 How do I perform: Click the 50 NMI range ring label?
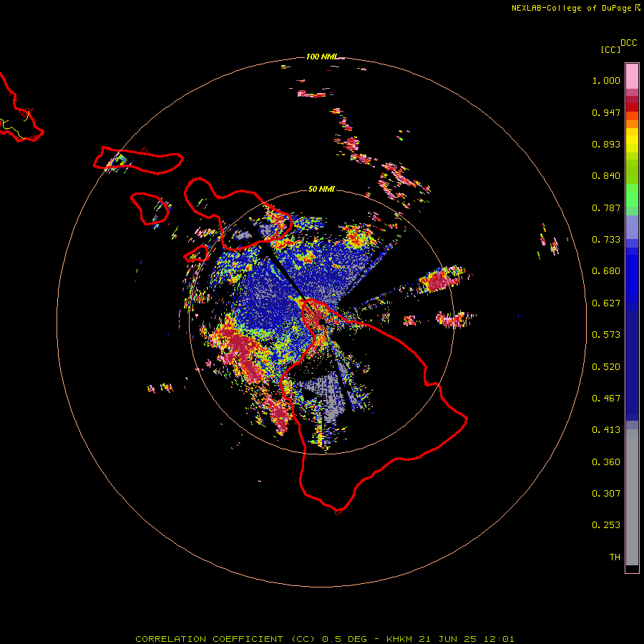tap(321, 189)
